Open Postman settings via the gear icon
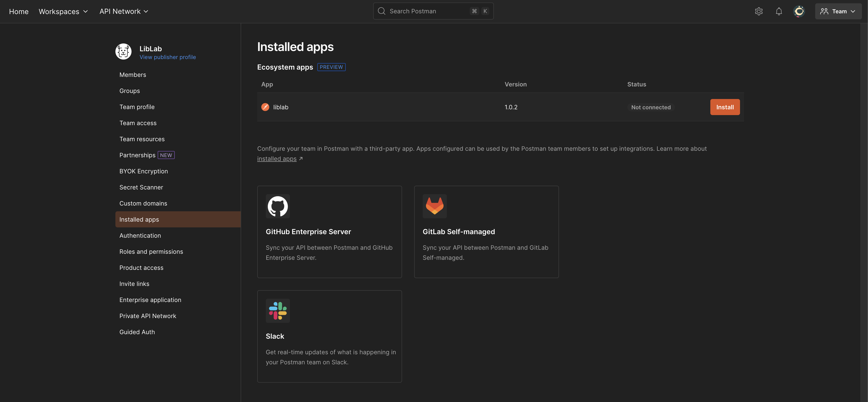This screenshot has height=402, width=868. (759, 11)
